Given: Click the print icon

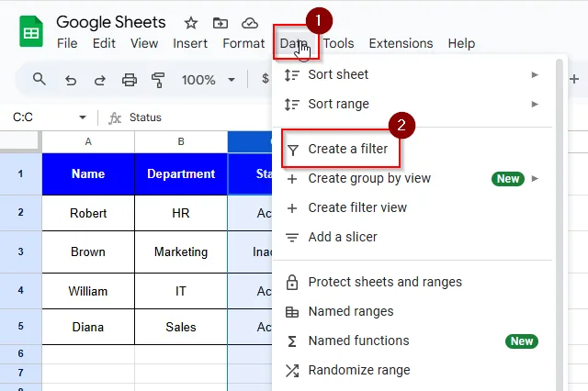Looking at the screenshot, I should click(x=130, y=80).
